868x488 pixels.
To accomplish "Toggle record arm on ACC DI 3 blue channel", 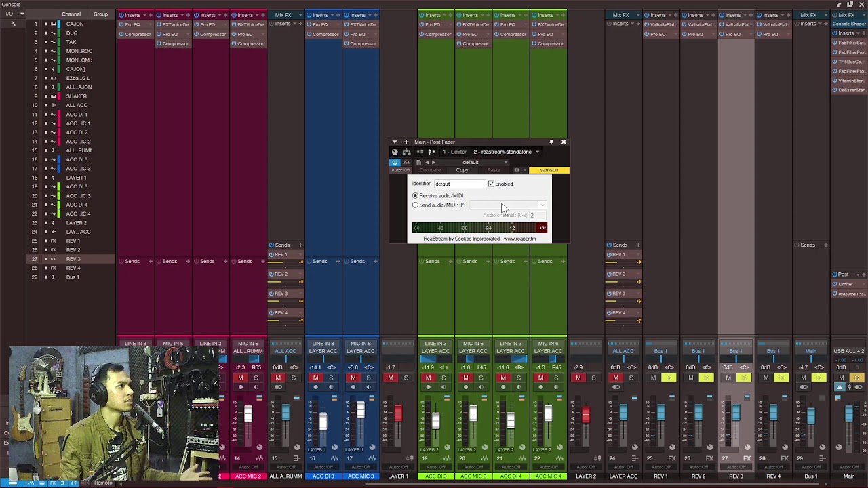I will 315,387.
